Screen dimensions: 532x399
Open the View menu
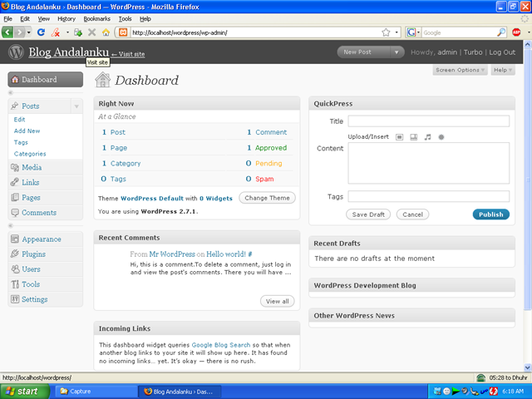coord(43,18)
